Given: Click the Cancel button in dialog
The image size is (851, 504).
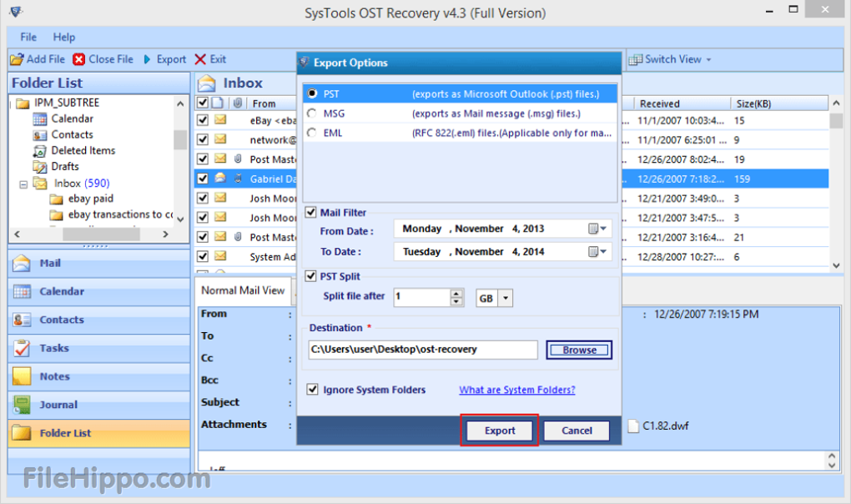Looking at the screenshot, I should click(577, 431).
